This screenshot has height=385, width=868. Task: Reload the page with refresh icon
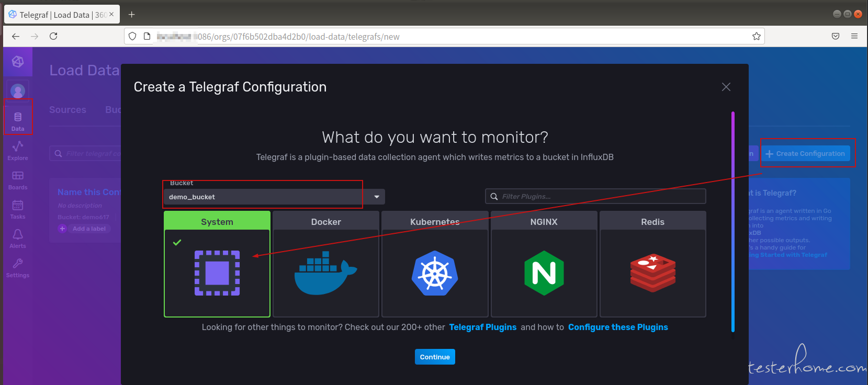[53, 36]
